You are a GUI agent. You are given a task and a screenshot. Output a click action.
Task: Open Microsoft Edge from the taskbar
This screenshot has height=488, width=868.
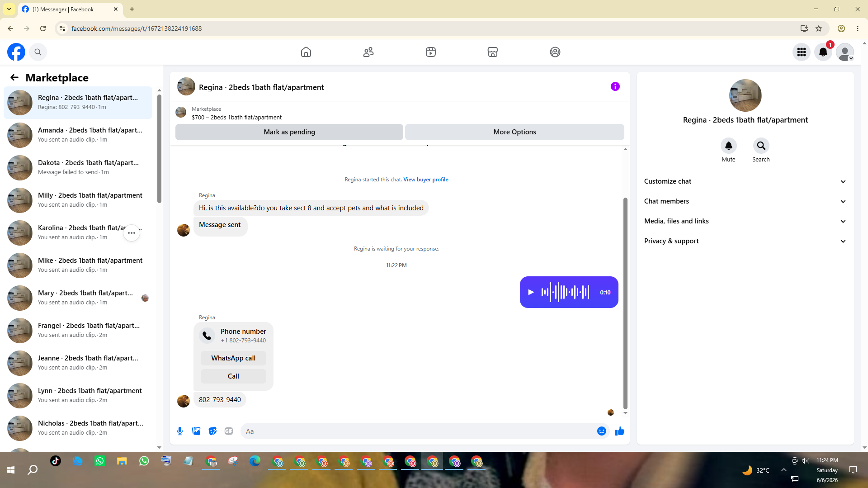click(255, 461)
